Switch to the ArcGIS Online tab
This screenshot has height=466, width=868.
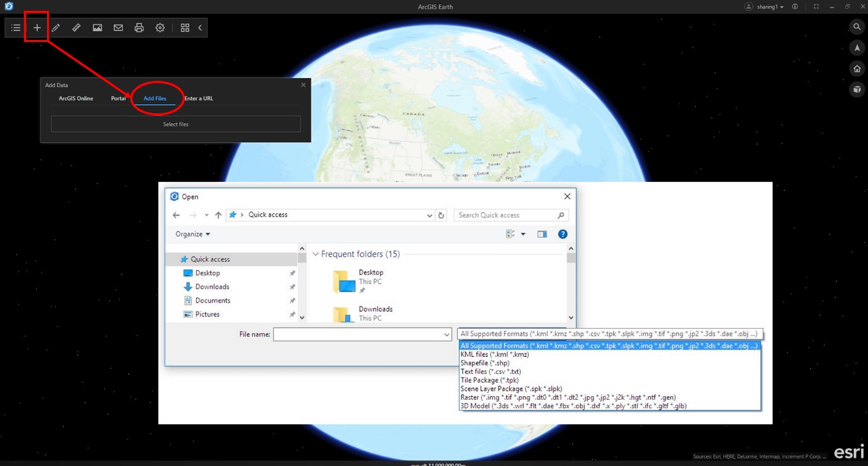[x=76, y=99]
